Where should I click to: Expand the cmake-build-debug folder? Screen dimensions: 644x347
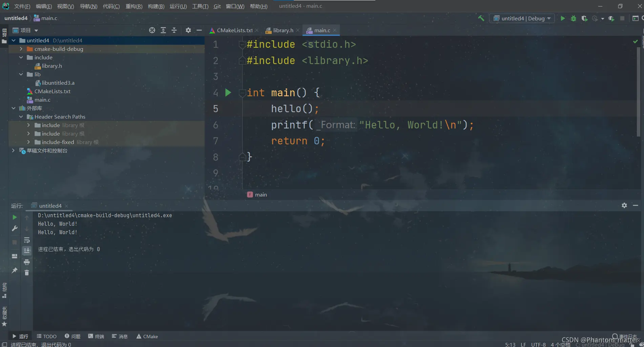pos(21,49)
